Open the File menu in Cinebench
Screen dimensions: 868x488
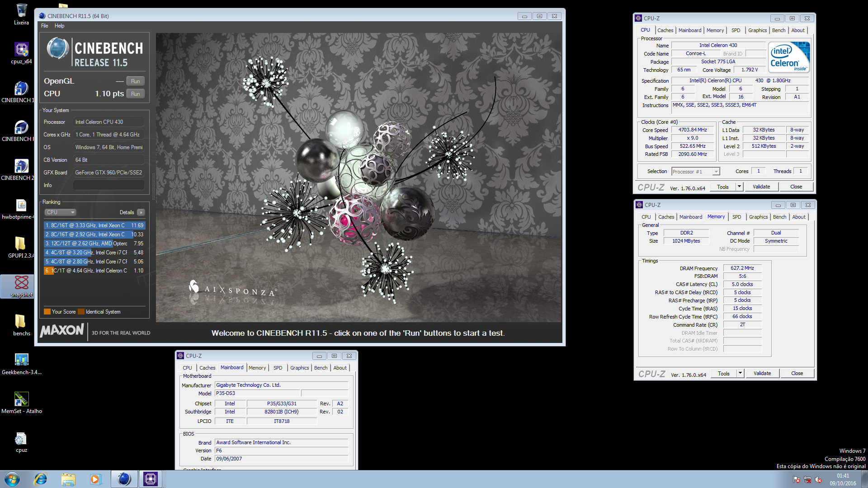(x=45, y=26)
